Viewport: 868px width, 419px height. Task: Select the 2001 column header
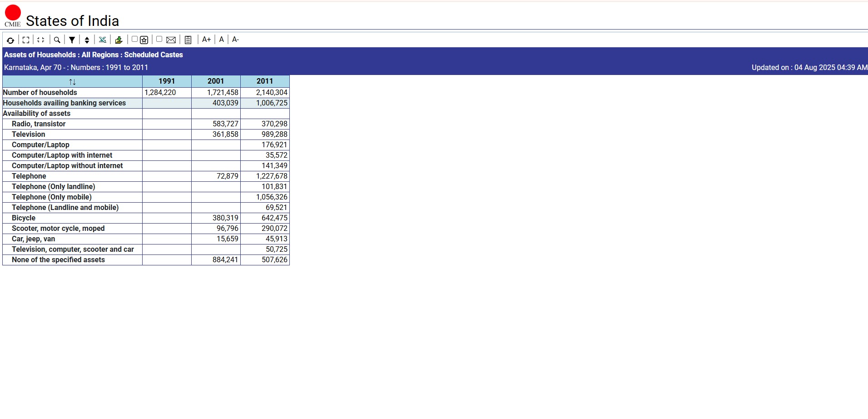click(216, 81)
